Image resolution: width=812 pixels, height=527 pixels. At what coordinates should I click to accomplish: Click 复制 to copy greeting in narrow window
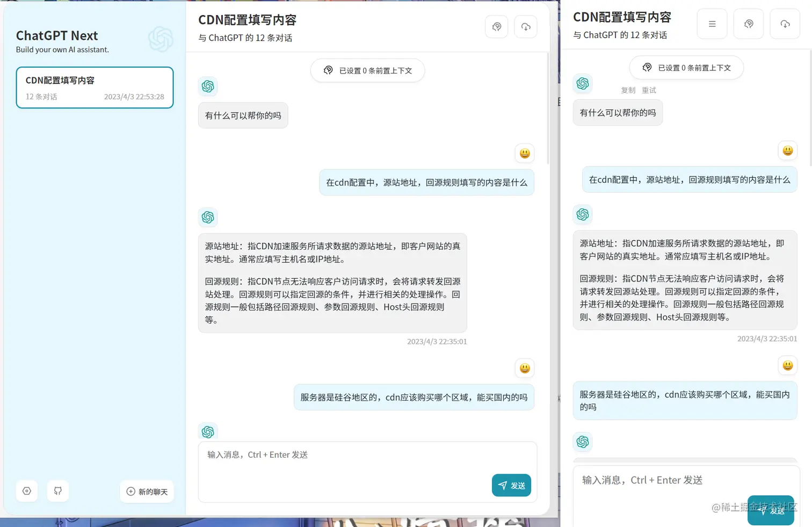tap(628, 90)
